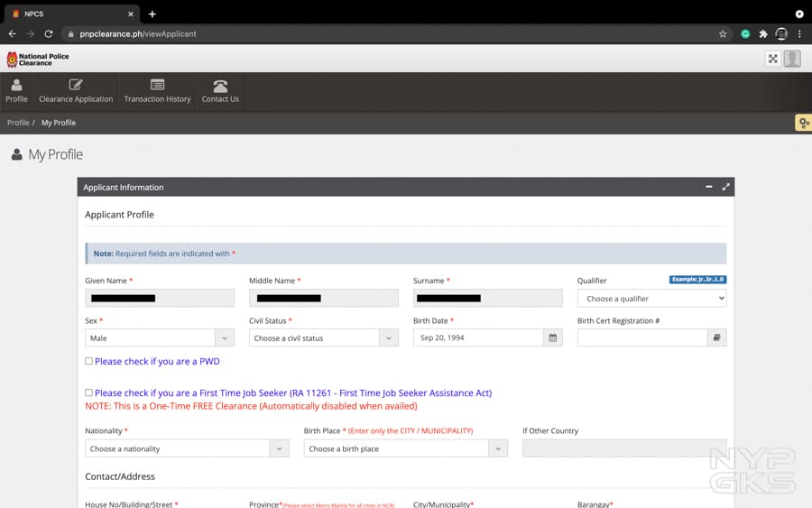Click the Birth Cert Registration book icon
Image resolution: width=812 pixels, height=508 pixels.
[717, 338]
